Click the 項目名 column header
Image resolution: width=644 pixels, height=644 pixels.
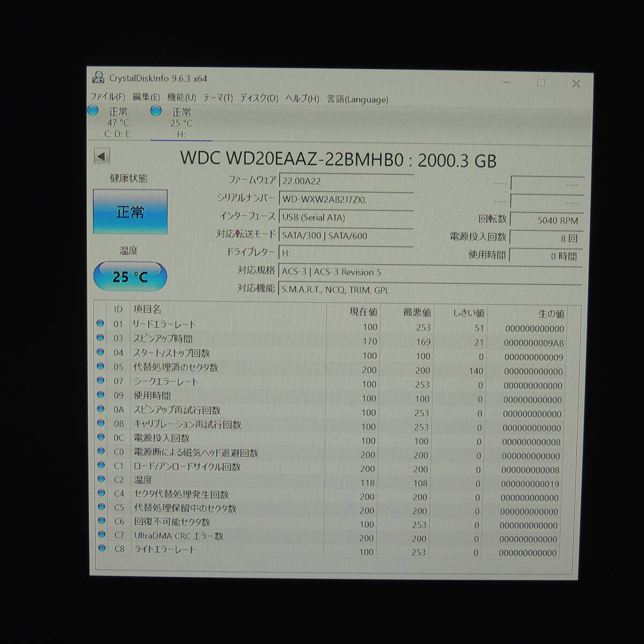coord(147,309)
